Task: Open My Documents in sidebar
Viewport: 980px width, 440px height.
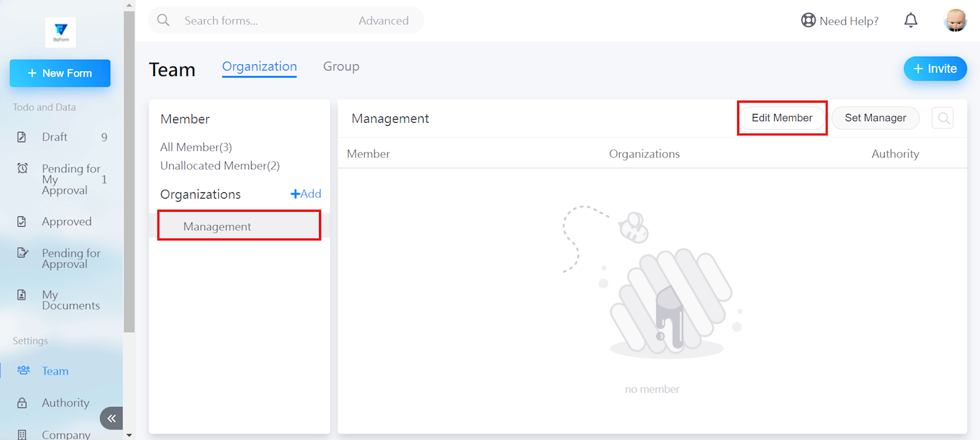Action: (x=70, y=300)
